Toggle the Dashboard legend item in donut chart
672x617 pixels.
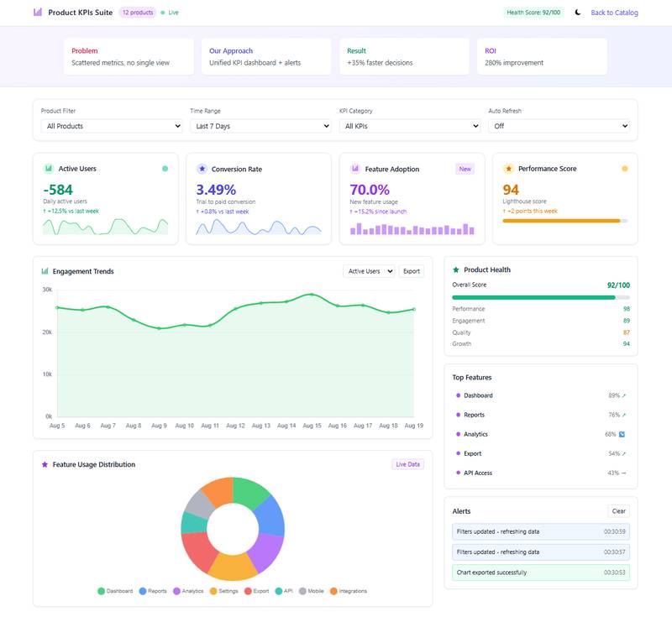(115, 591)
